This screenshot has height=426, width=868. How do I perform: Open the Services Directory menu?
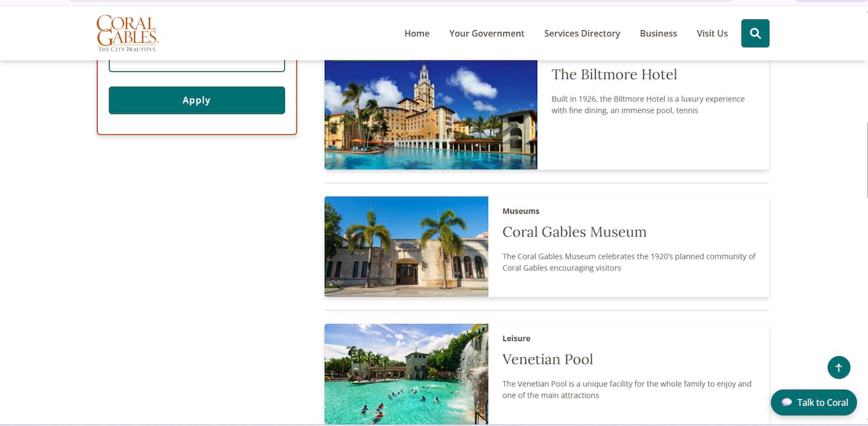coord(582,33)
